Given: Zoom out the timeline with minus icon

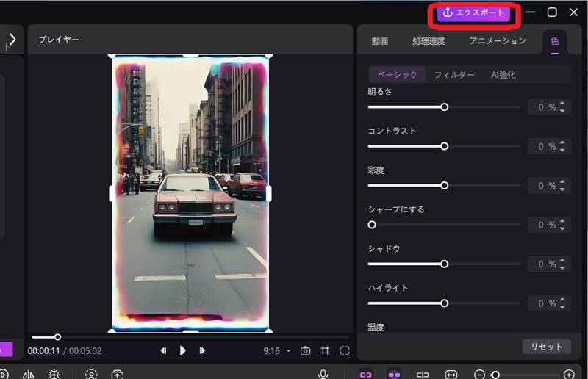Looking at the screenshot, I should [479, 374].
